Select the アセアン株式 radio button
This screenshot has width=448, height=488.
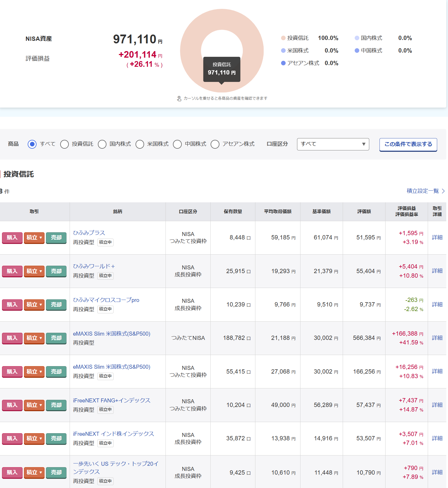(215, 144)
